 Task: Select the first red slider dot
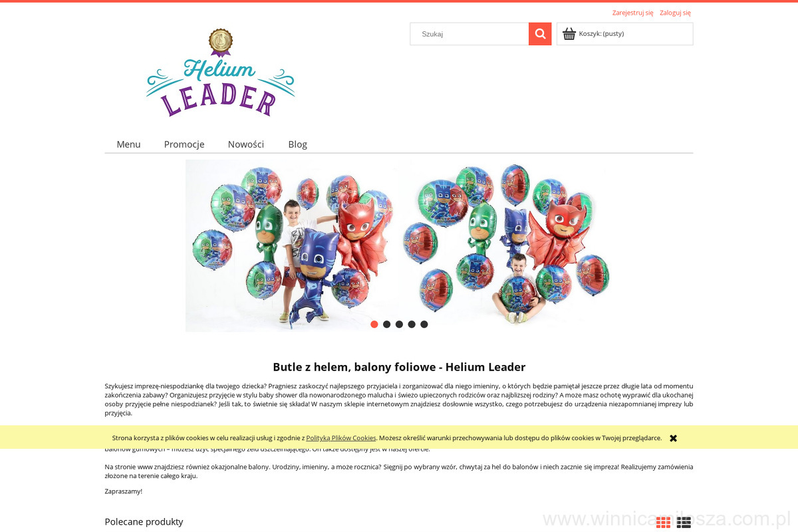[374, 325]
